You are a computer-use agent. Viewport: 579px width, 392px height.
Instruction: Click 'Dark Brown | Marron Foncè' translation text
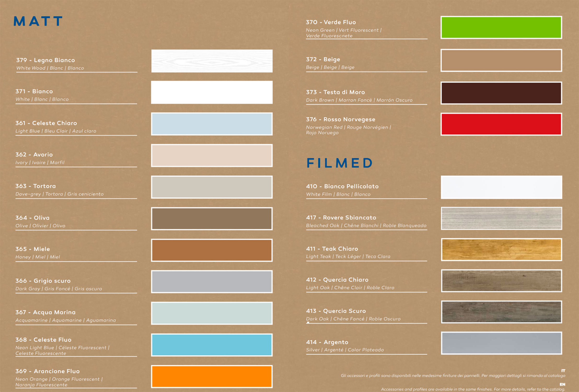pos(359,100)
